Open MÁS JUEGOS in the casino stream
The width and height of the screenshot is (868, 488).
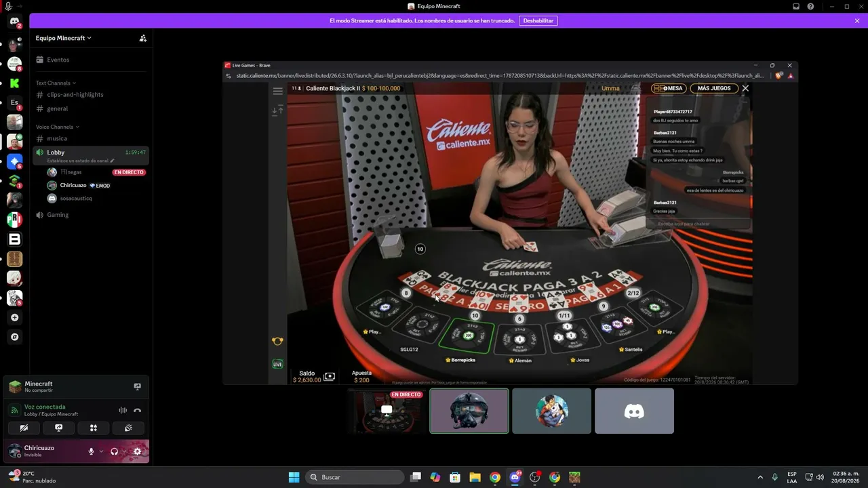point(714,88)
